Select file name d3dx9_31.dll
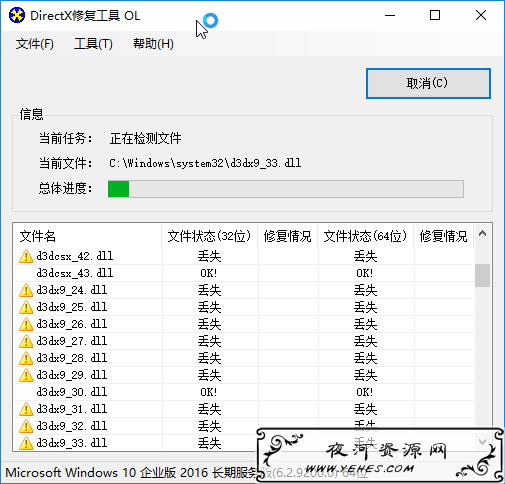 72,409
